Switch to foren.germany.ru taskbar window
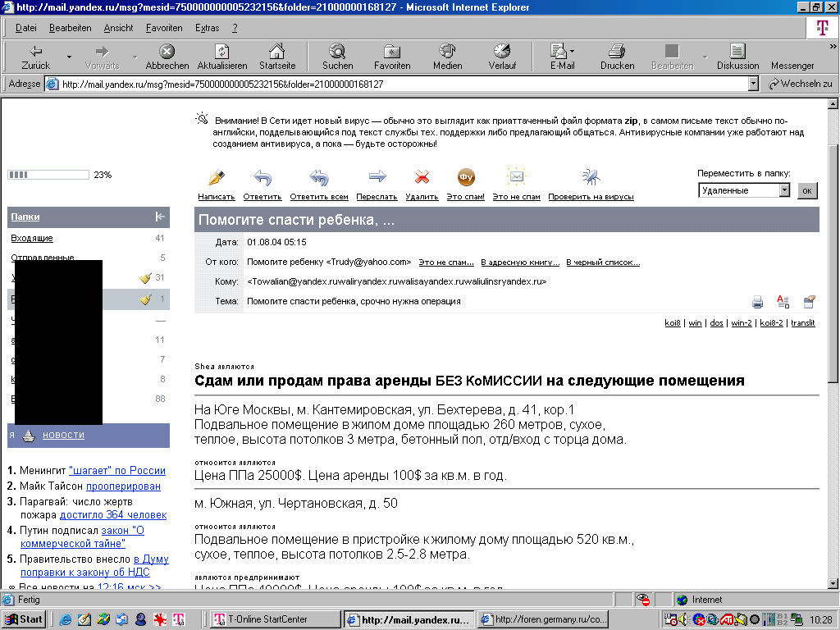Image resolution: width=840 pixels, height=630 pixels. coord(543,619)
